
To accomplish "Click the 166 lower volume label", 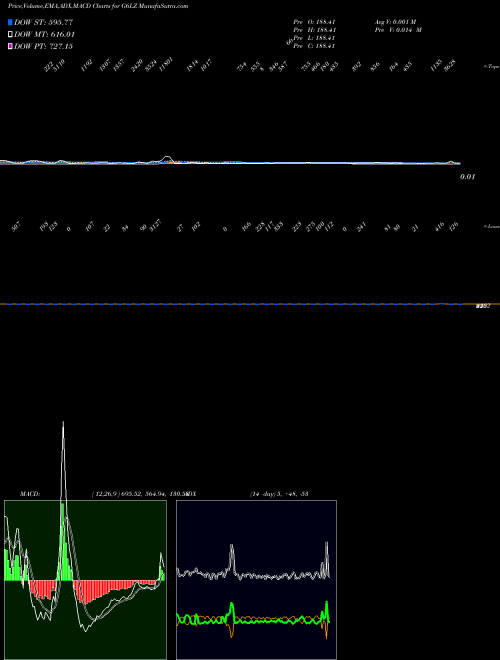I will tap(247, 227).
